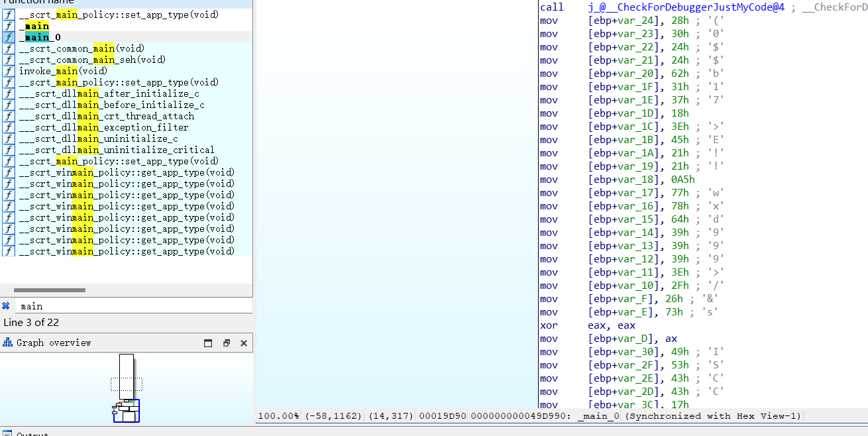The image size is (868, 436).
Task: Select ___scrt_dllmain_exception_filter row
Action: pos(127,127)
